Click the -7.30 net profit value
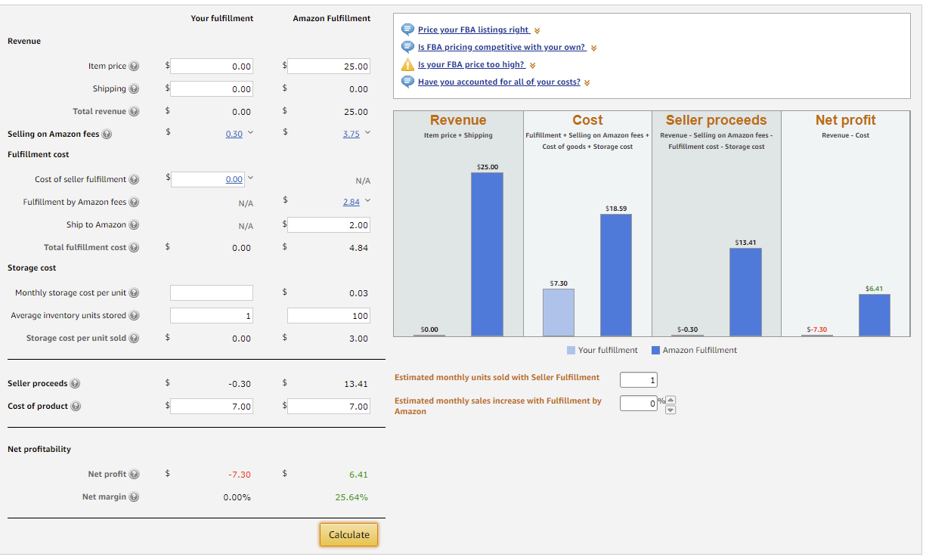 [240, 475]
